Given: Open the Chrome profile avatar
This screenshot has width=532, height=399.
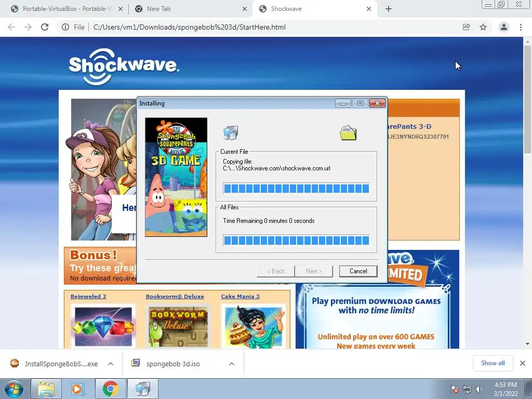Looking at the screenshot, I should pos(504,27).
